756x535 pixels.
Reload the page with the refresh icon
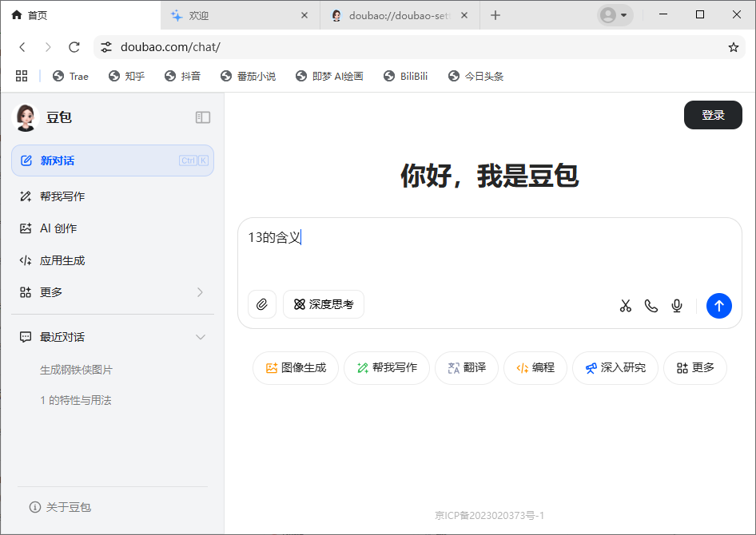[74, 46]
